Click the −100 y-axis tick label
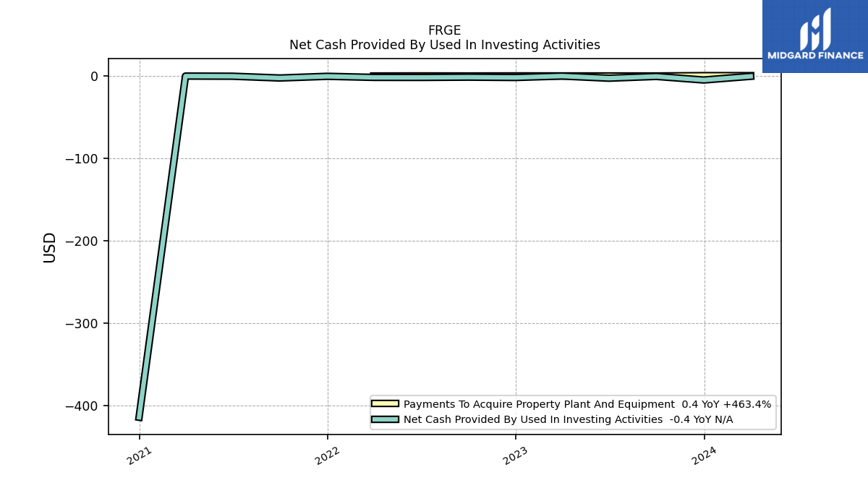868x488 pixels. (x=82, y=158)
